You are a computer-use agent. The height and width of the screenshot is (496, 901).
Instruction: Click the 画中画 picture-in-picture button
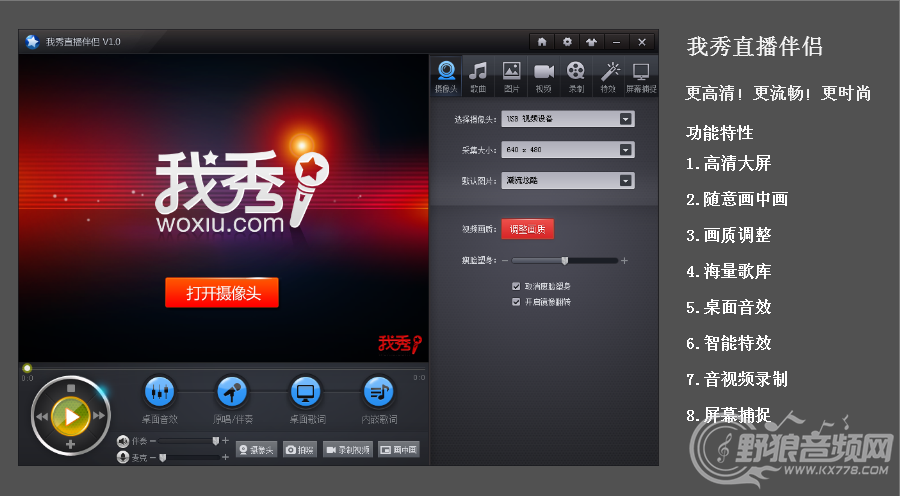pyautogui.click(x=398, y=449)
